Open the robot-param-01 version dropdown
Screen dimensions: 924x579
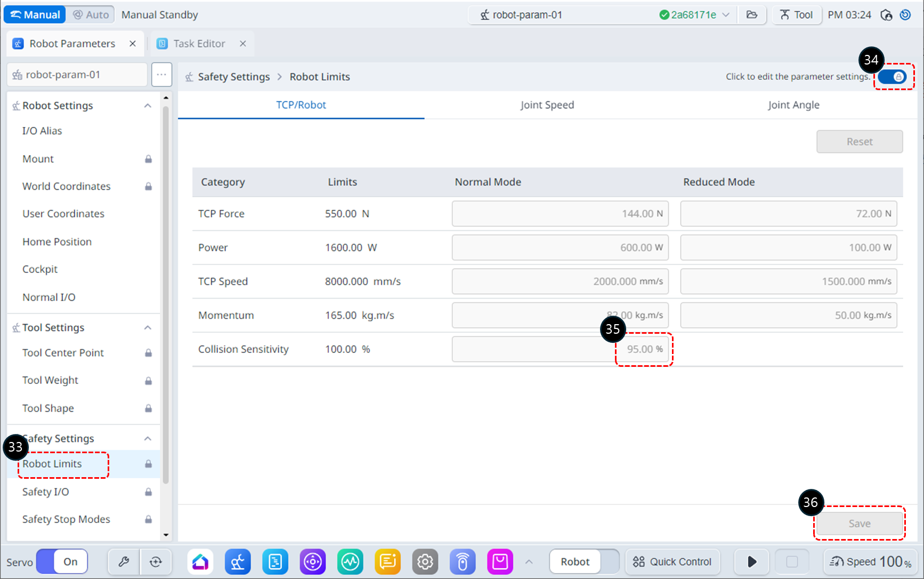726,15
